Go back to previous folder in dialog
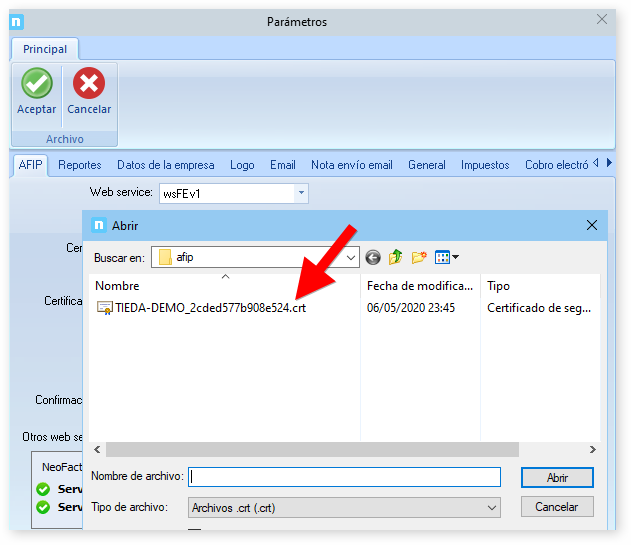This screenshot has width=631, height=545. pyautogui.click(x=373, y=258)
